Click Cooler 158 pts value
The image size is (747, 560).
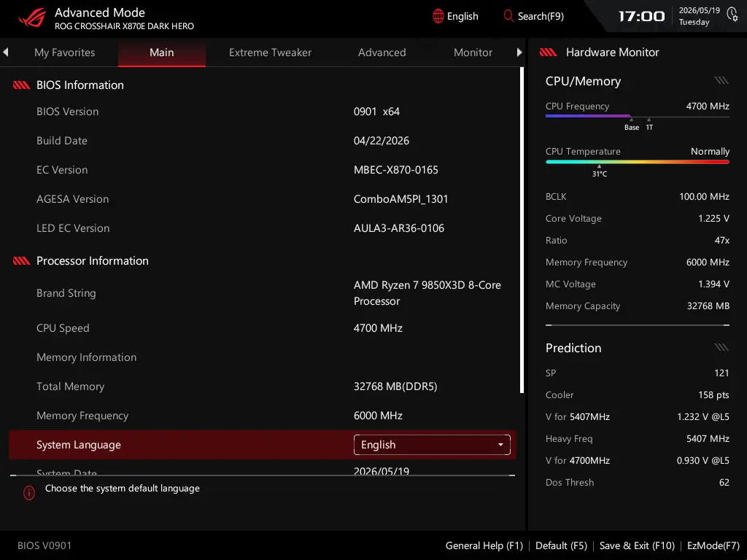713,394
